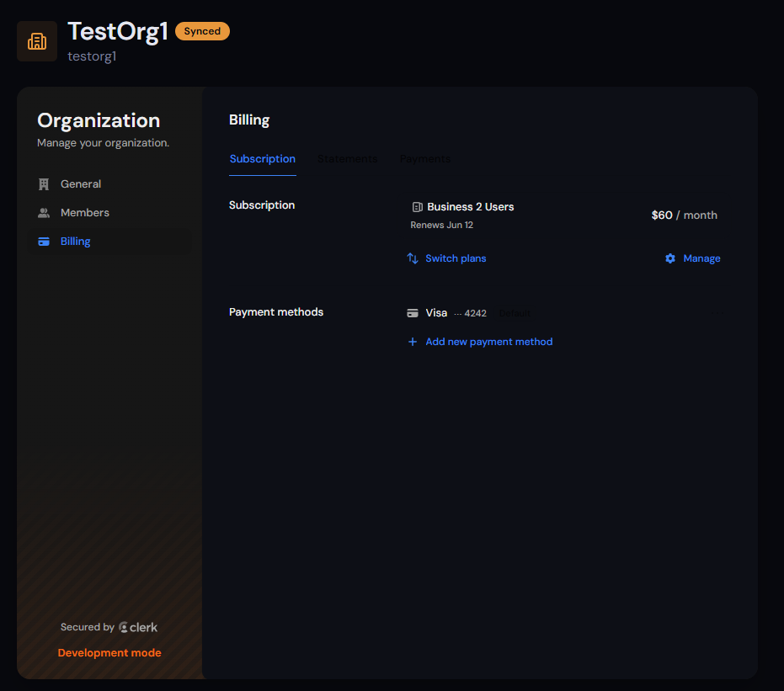Click the Members people icon in the sidebar

(x=44, y=213)
